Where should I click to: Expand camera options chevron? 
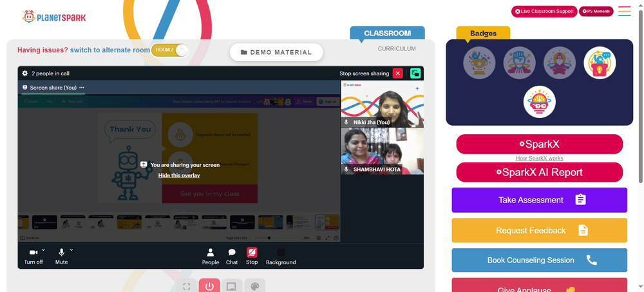[43, 249]
